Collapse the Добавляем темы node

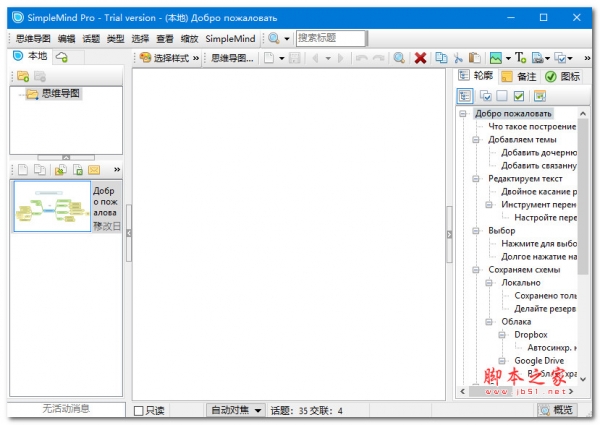476,140
